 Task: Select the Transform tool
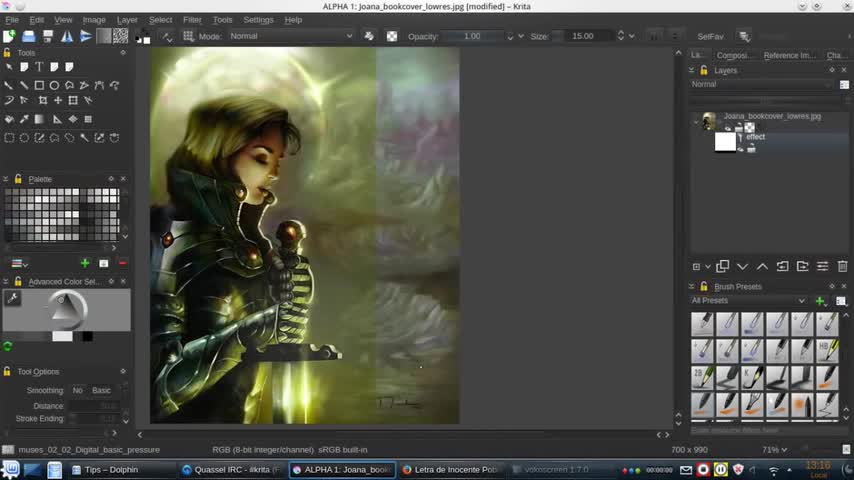(73, 100)
